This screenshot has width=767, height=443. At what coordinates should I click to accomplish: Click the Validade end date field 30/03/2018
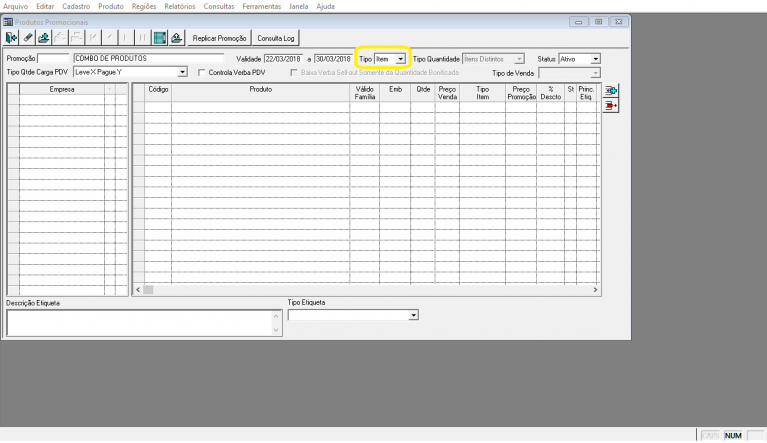click(x=333, y=59)
